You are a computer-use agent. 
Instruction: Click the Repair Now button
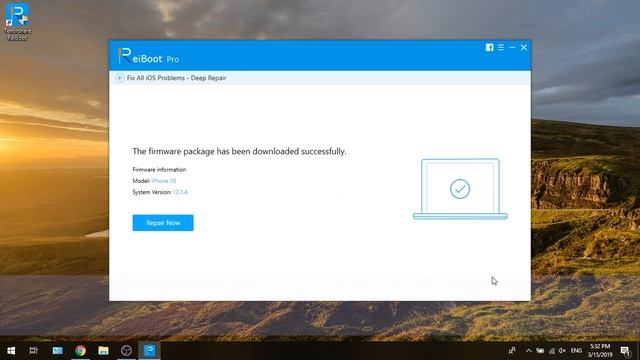pyautogui.click(x=163, y=223)
